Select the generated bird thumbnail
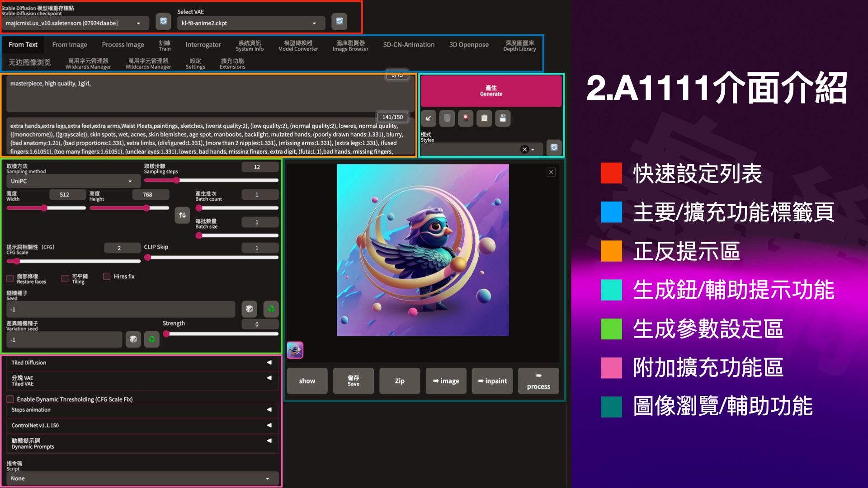 [x=295, y=350]
